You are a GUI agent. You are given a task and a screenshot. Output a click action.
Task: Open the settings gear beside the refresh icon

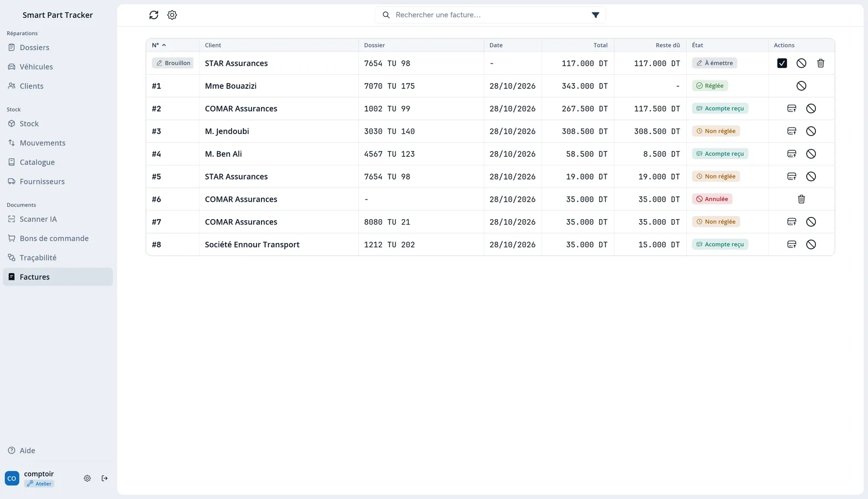click(172, 15)
